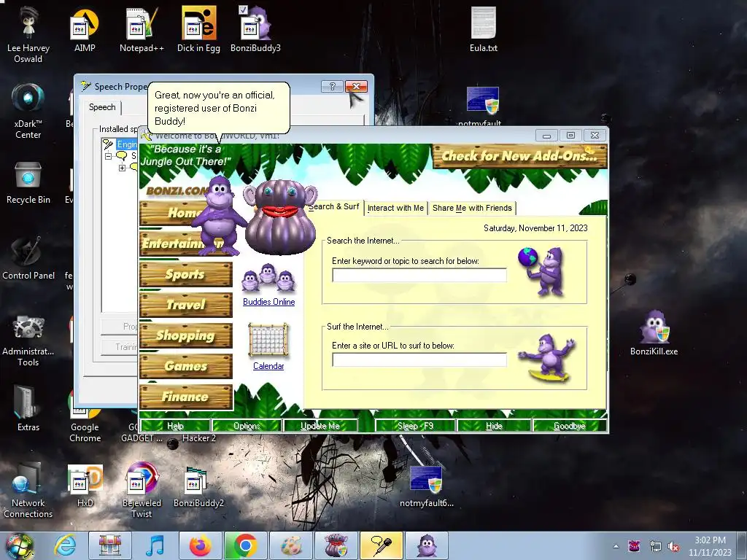The height and width of the screenshot is (560, 747).
Task: Open the Sports section sign
Action: click(186, 275)
